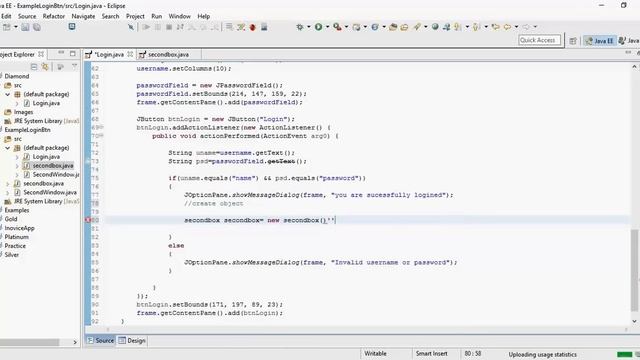The image size is (640, 360).
Task: Click Collapse All icon in Project Explorer
Action: [x=34, y=67]
